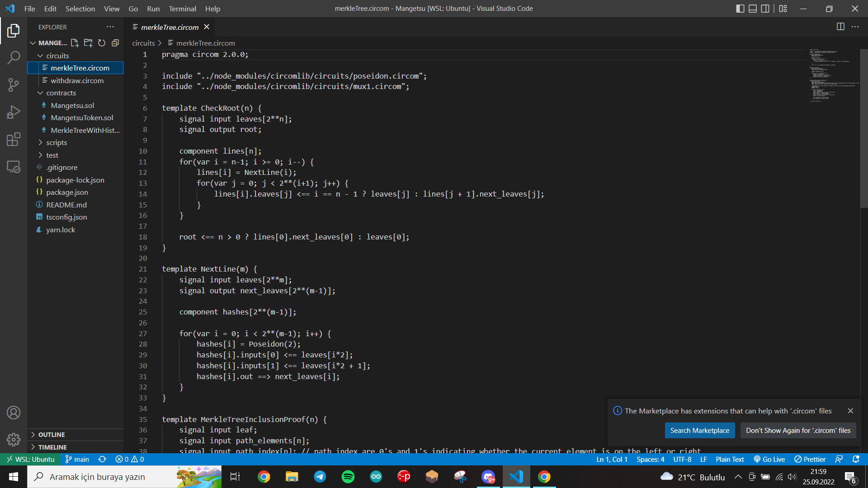Click the Windows taskbar search box

124,477
